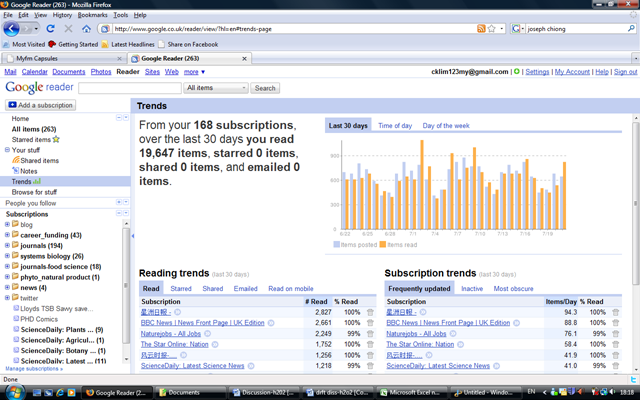Open the All items search scope dropdown

[x=216, y=88]
